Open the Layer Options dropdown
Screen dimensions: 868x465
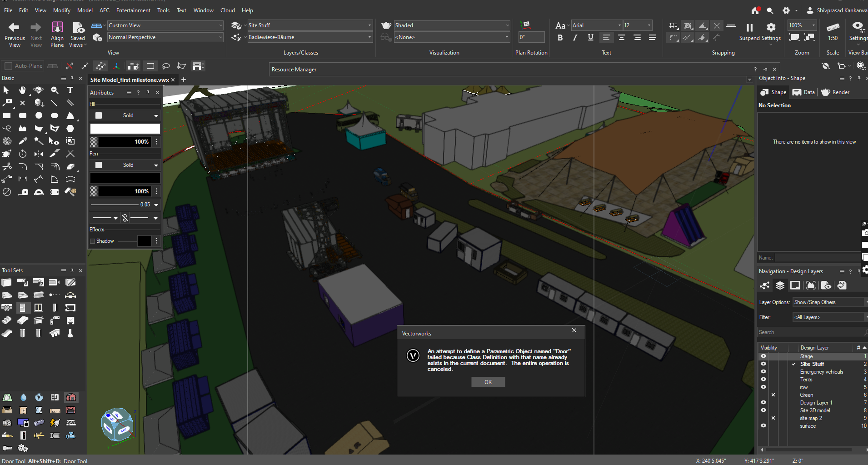click(829, 302)
